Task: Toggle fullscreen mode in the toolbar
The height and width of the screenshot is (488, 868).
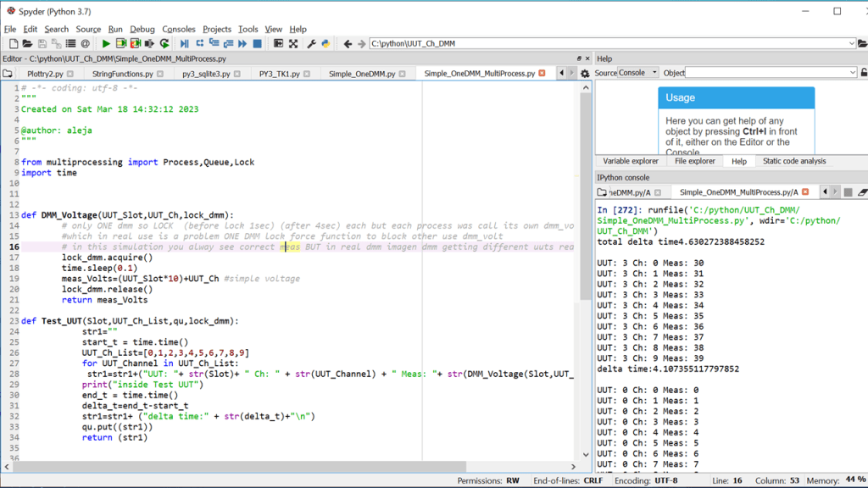Action: click(x=293, y=43)
